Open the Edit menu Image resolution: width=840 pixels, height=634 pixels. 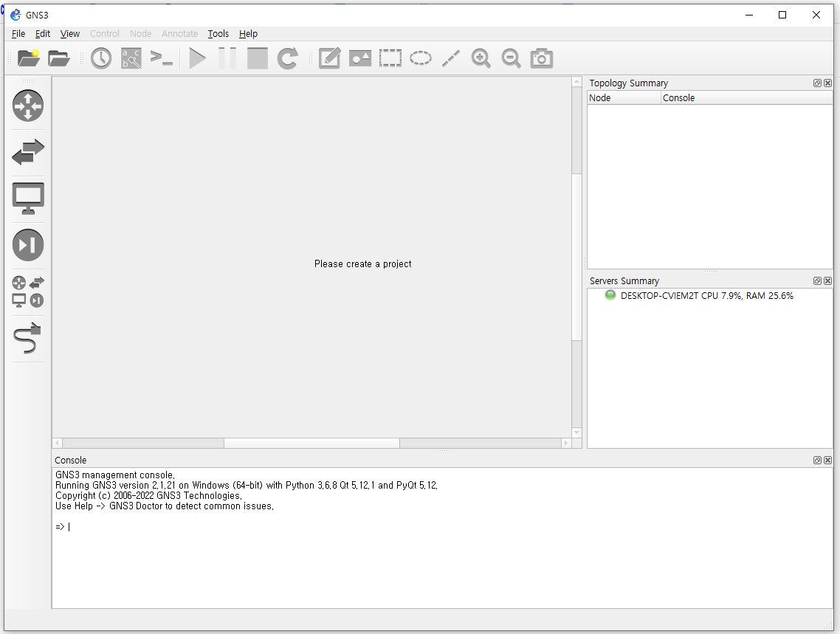(42, 34)
